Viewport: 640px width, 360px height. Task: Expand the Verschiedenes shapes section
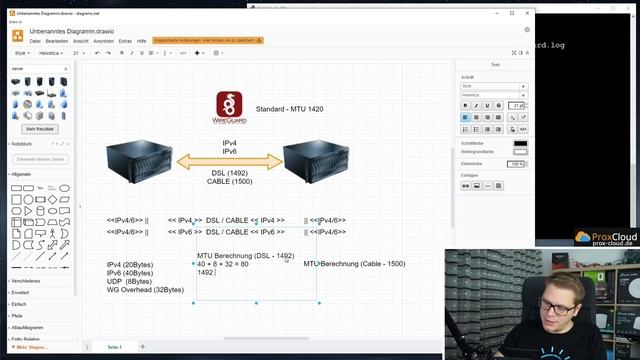tap(25, 281)
